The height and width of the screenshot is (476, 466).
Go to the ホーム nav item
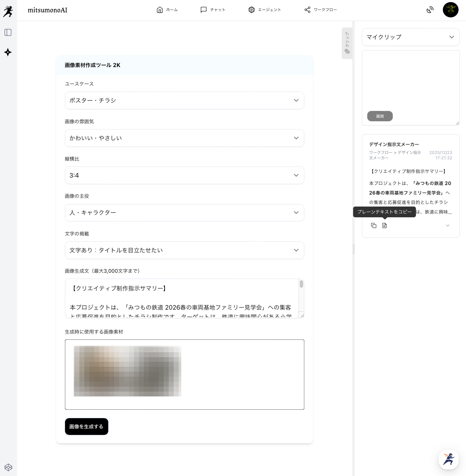[x=167, y=10]
